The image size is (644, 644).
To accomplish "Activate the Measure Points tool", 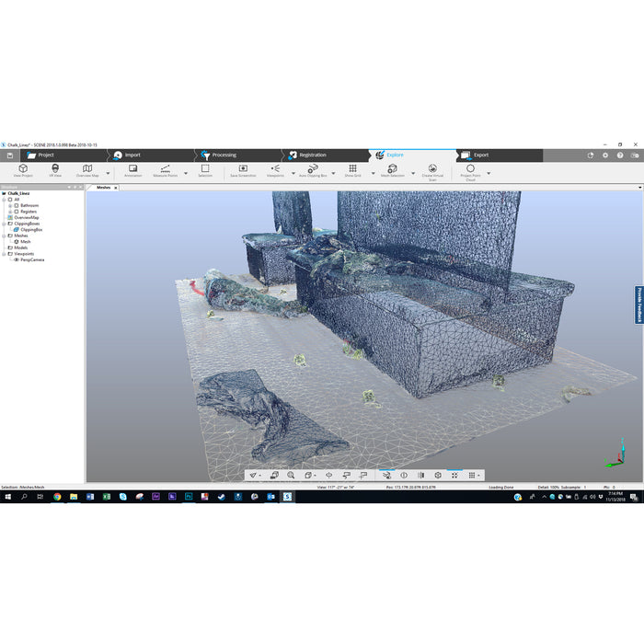I will pyautogui.click(x=165, y=170).
